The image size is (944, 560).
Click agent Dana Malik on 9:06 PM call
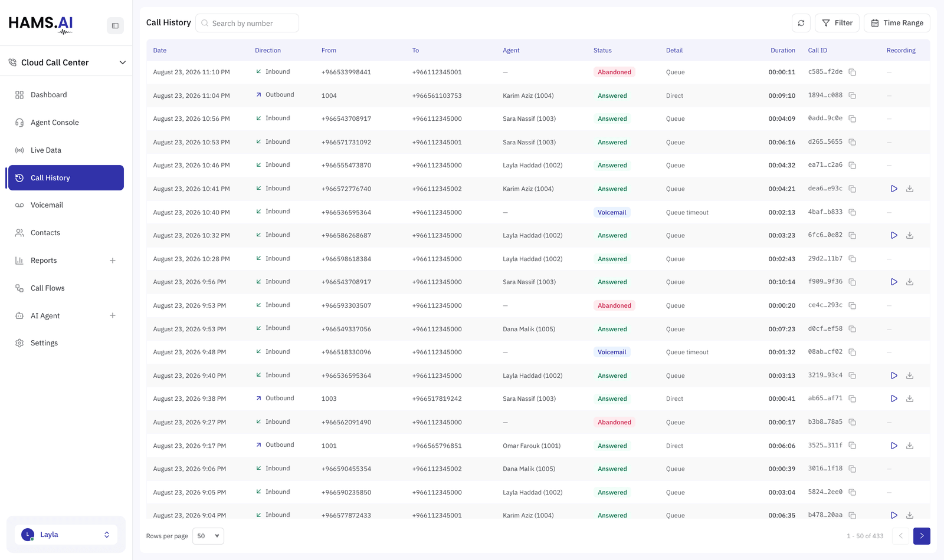[x=529, y=469]
